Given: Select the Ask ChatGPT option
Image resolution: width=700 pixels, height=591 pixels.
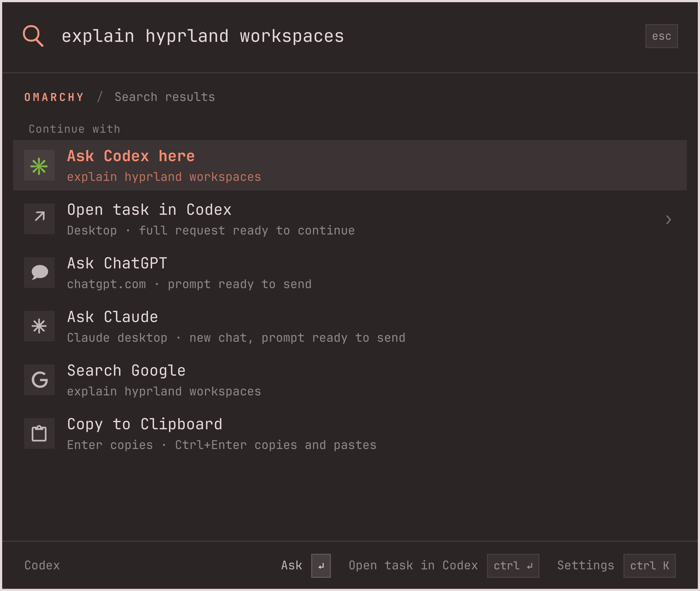Looking at the screenshot, I should (x=350, y=273).
